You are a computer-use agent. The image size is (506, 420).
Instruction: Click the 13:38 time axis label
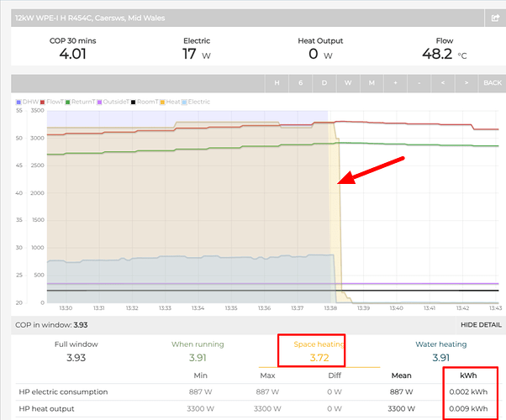pyautogui.click(x=330, y=308)
